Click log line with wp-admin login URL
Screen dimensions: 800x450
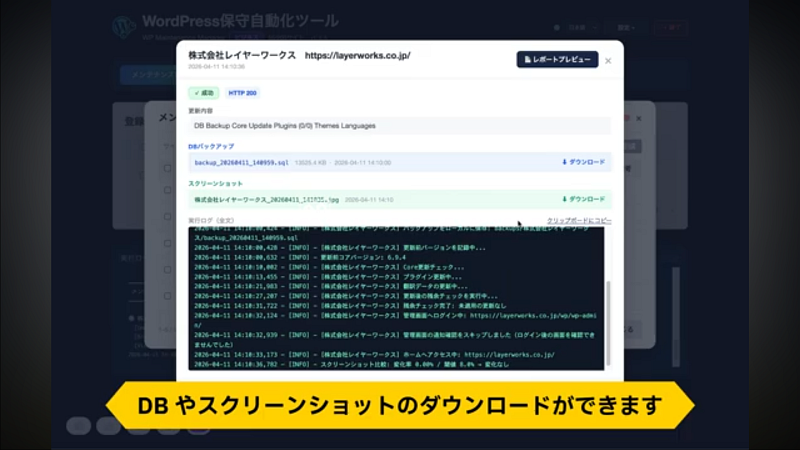(x=395, y=320)
